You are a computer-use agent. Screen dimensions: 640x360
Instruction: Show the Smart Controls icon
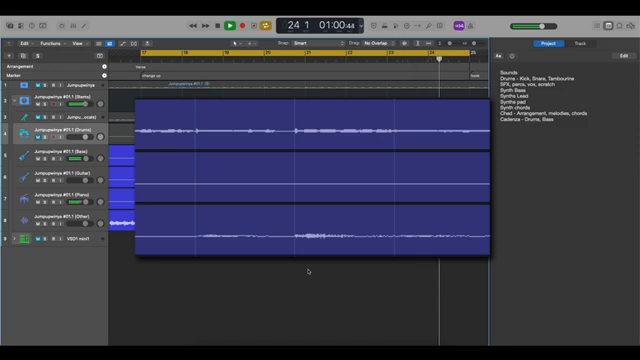[x=62, y=26]
